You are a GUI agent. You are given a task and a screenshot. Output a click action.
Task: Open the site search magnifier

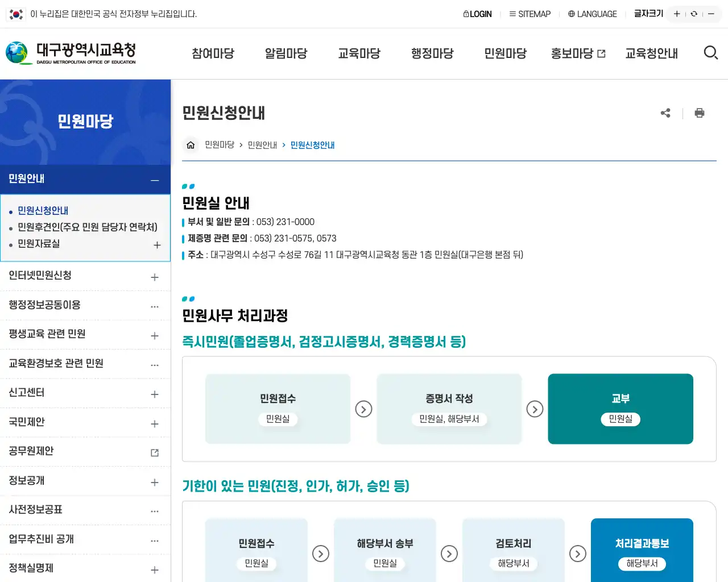pyautogui.click(x=710, y=53)
